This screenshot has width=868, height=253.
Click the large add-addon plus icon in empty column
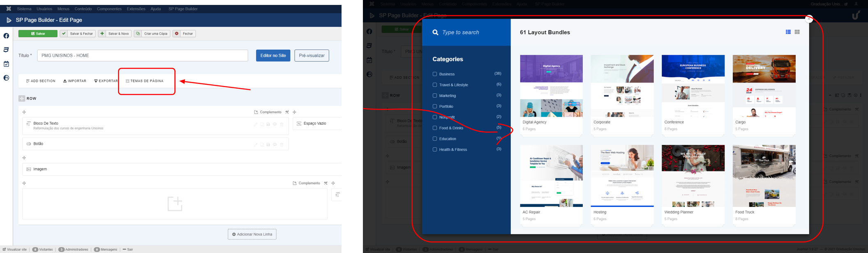tap(175, 204)
